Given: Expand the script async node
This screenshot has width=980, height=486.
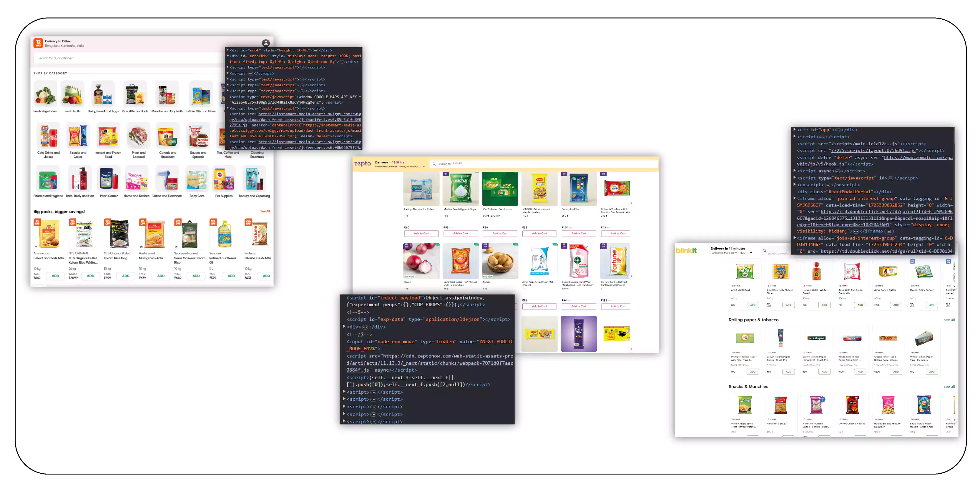Looking at the screenshot, I should coord(795,171).
